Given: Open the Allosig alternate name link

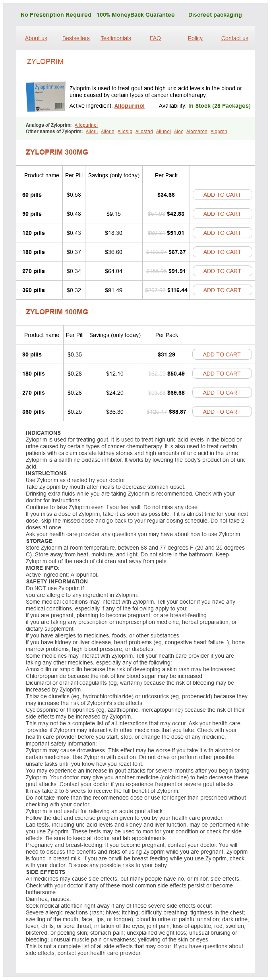Looking at the screenshot, I should coord(125,132).
